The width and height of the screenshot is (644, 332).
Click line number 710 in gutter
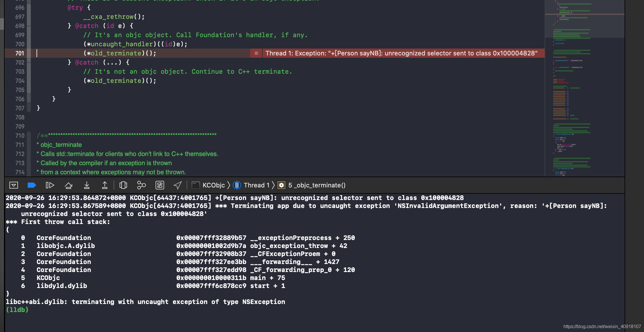20,135
